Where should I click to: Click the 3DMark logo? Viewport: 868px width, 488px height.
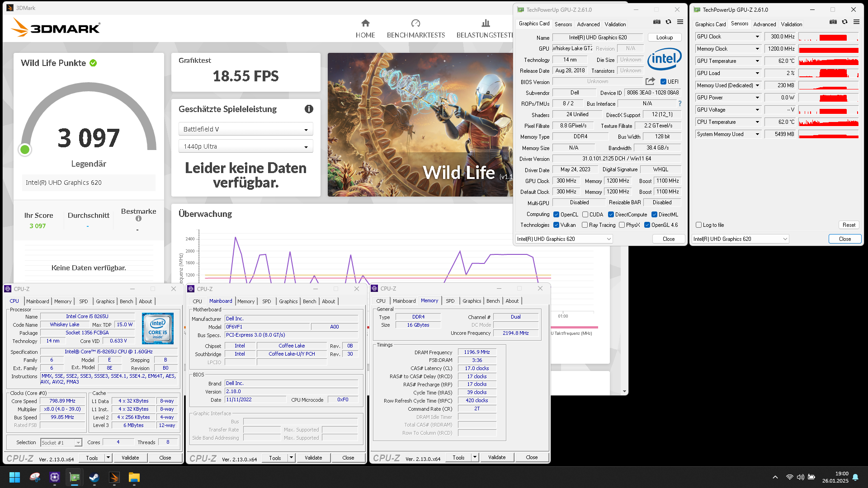[56, 28]
